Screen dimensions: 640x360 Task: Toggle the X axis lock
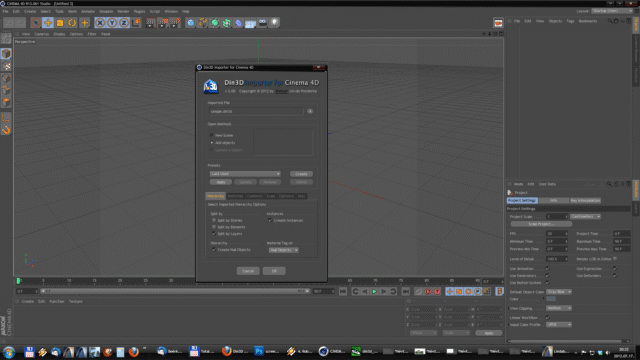point(100,23)
